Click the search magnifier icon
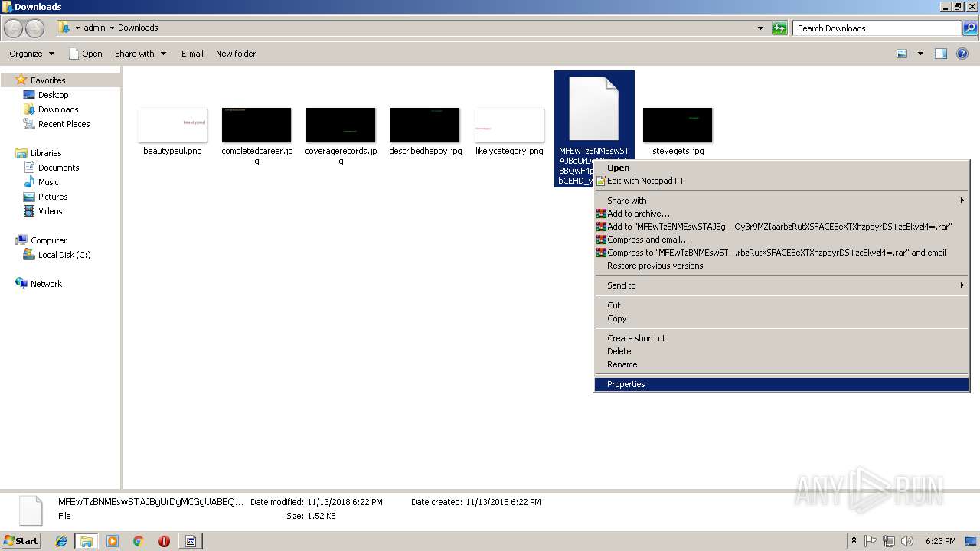980x551 pixels. 969,28
